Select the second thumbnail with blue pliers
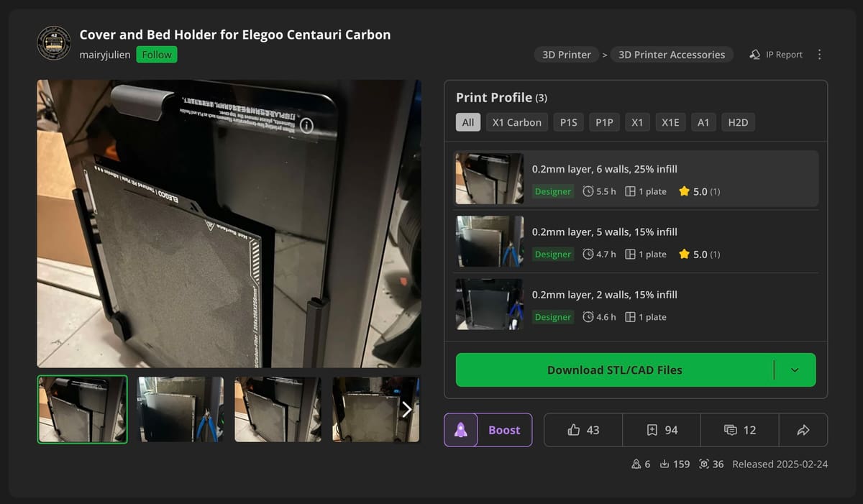Screen dimensions: 863x504 click(181, 409)
